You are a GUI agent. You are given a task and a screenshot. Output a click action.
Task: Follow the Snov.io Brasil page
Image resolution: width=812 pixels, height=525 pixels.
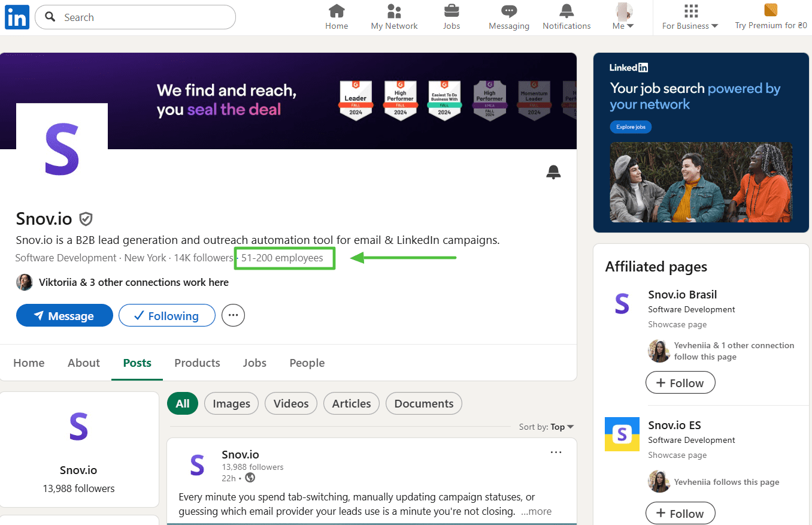click(680, 383)
